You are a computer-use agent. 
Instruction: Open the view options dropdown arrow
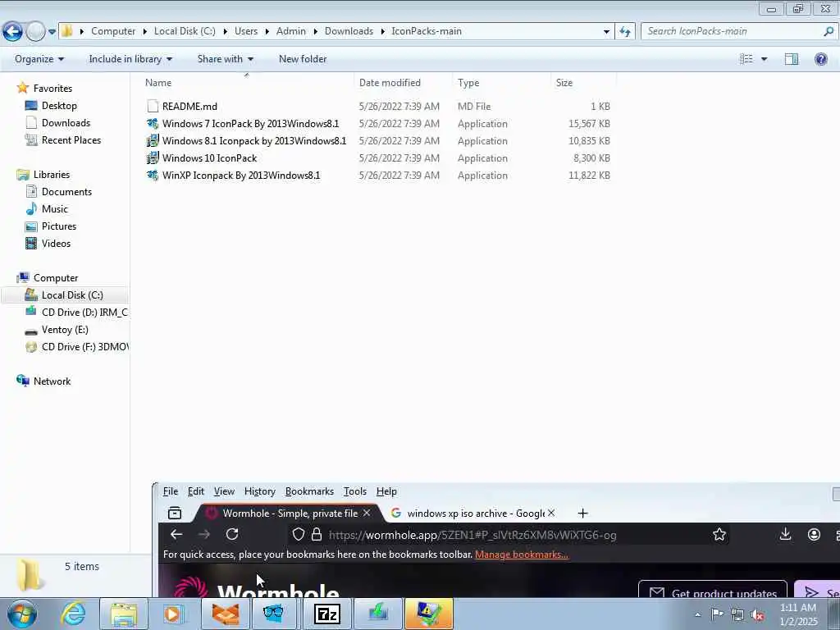(x=764, y=59)
